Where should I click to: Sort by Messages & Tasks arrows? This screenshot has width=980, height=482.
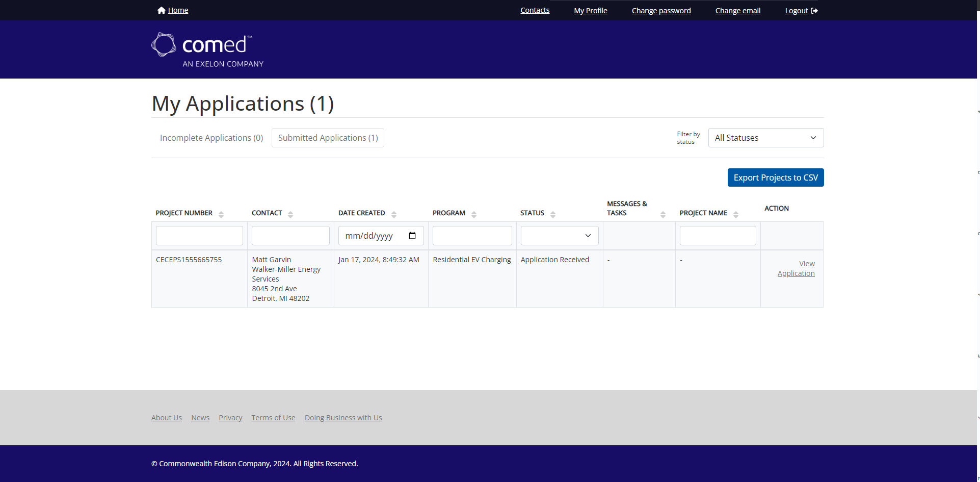663,215
